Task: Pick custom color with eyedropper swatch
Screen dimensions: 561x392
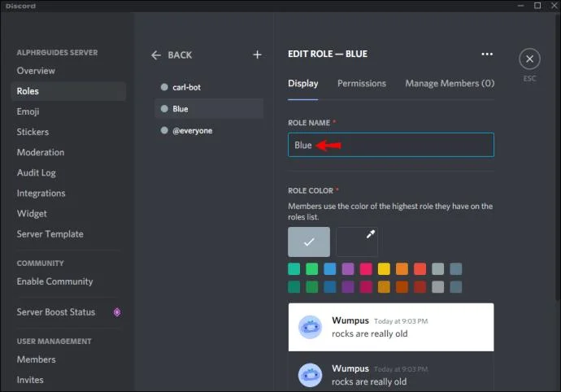Action: coord(357,242)
